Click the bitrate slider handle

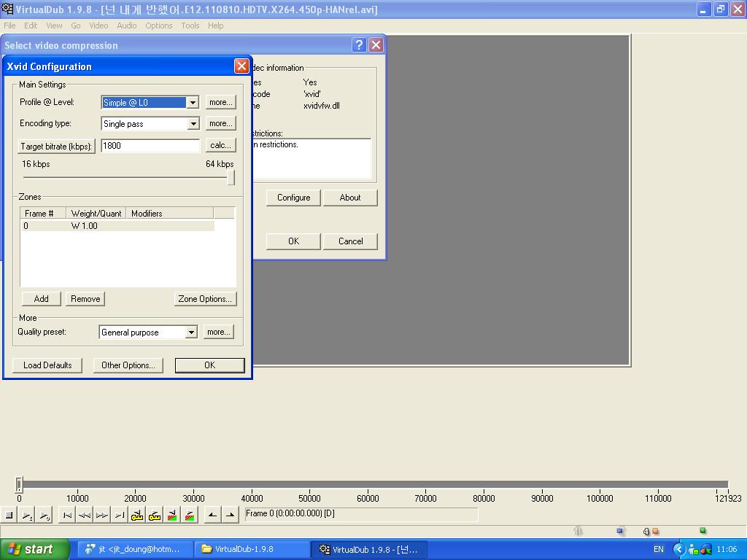click(x=231, y=178)
